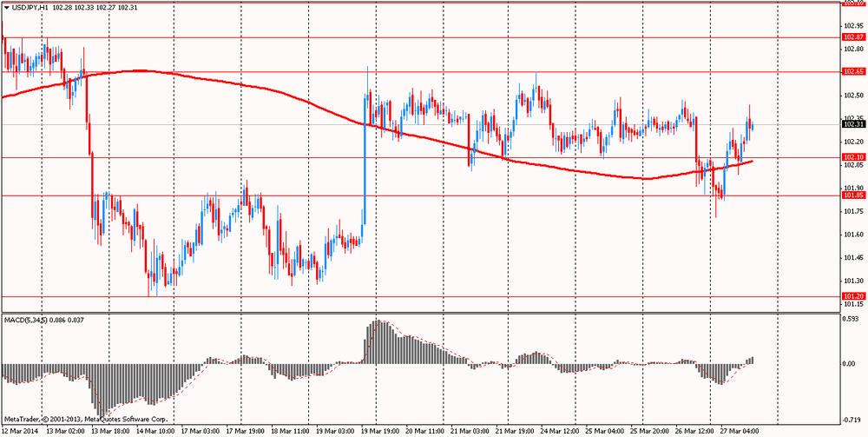Click the 26 Mar 12:00 time label
This screenshot has width=868, height=437.
[694, 430]
